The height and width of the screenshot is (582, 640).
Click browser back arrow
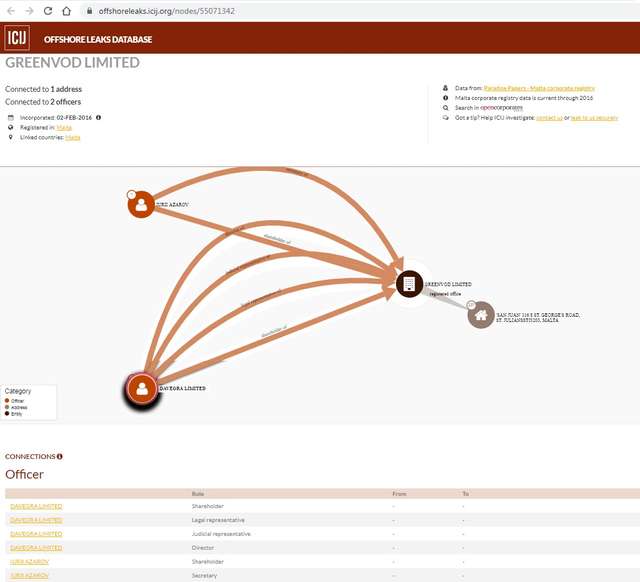[9, 10]
